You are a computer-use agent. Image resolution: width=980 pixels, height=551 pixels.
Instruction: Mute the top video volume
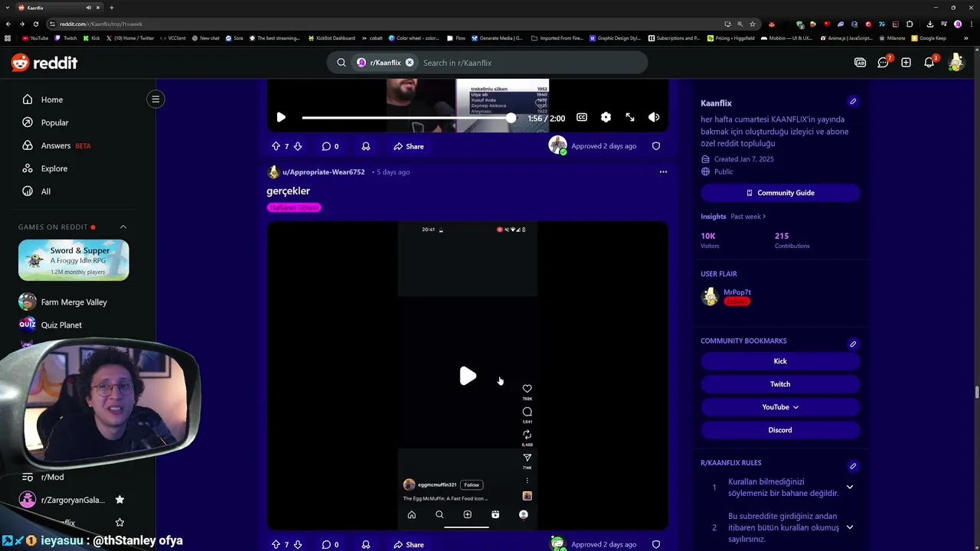coord(654,117)
